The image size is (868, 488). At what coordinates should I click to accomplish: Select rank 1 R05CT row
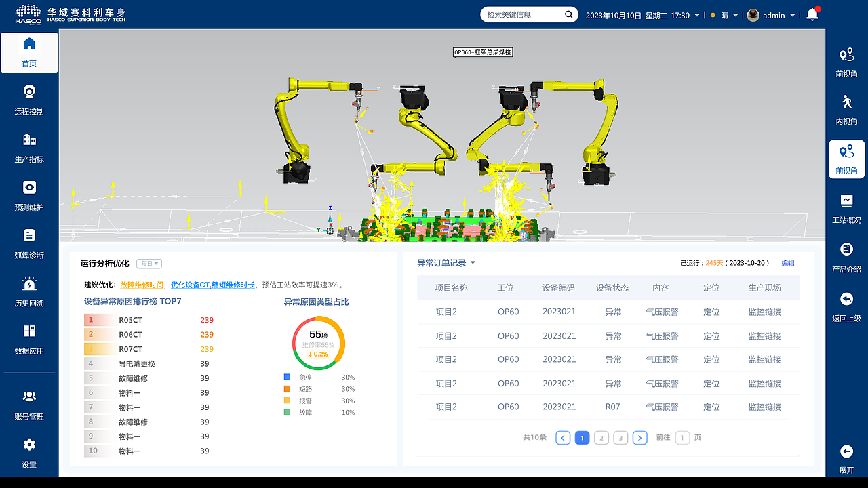[x=149, y=320]
